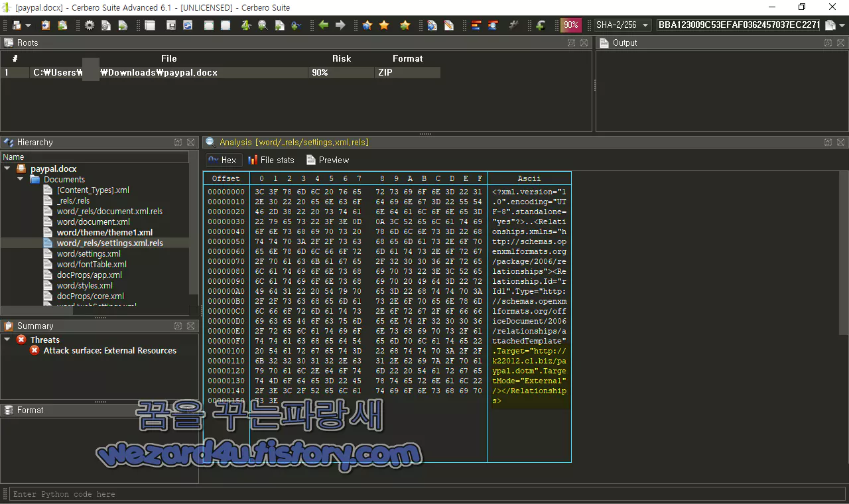Image resolution: width=849 pixels, height=504 pixels.
Task: Open the dropdown arrow at toolbar far right
Action: pos(842,25)
